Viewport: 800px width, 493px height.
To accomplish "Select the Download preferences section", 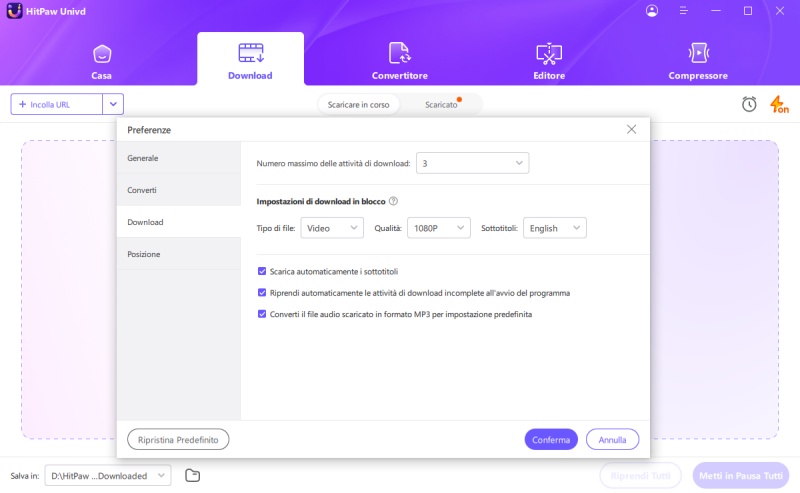I will pos(179,222).
